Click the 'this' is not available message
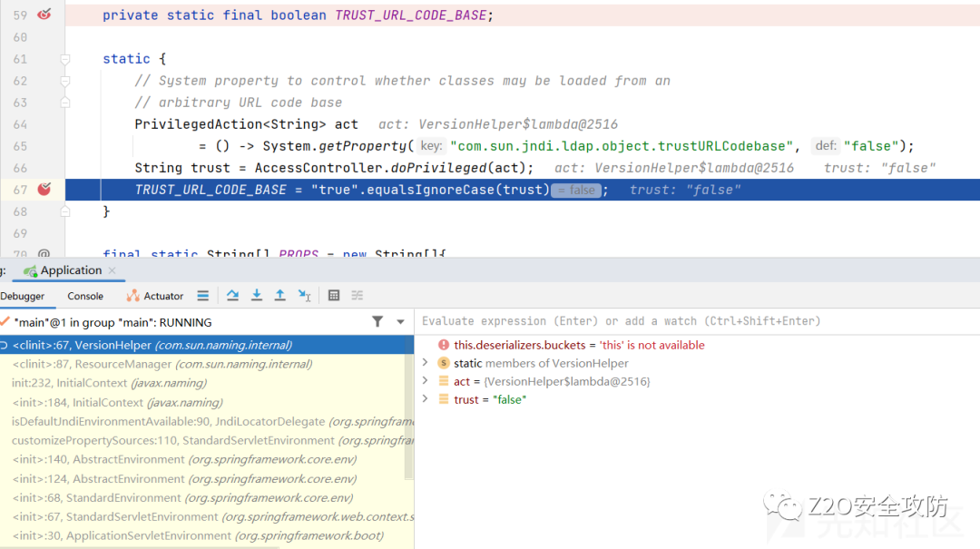 click(652, 345)
